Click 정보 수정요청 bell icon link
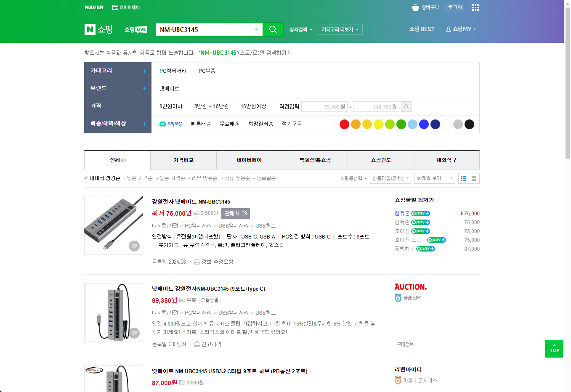The image size is (571, 392). click(x=213, y=262)
